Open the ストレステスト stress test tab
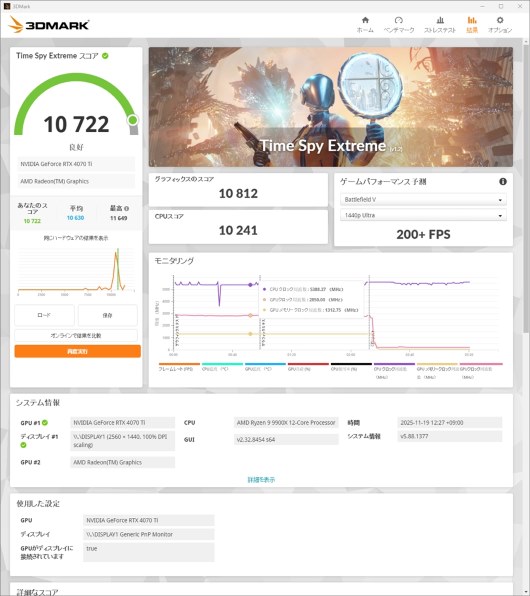530x596 pixels. (x=440, y=25)
